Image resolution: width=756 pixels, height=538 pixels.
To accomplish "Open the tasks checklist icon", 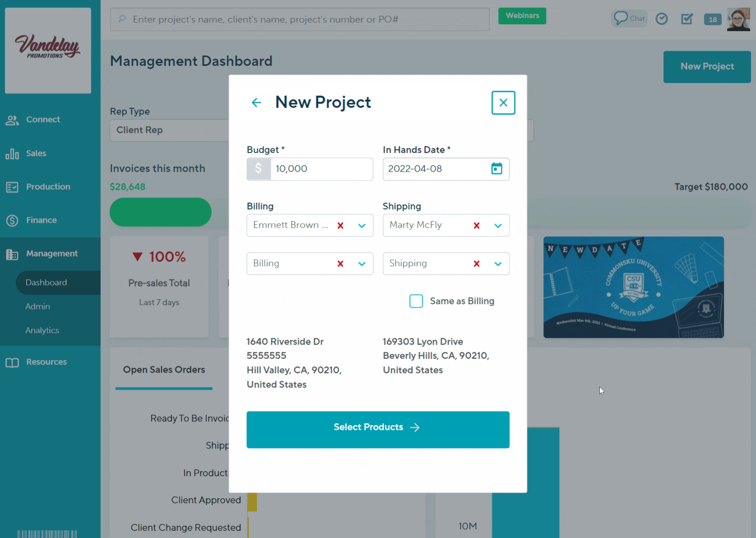I will click(686, 19).
